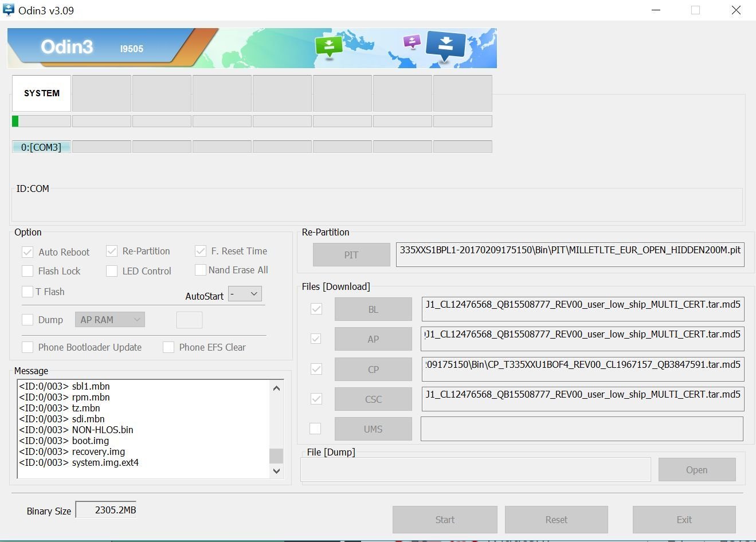
Task: Select the sdi.mbn log line
Action: (62, 419)
